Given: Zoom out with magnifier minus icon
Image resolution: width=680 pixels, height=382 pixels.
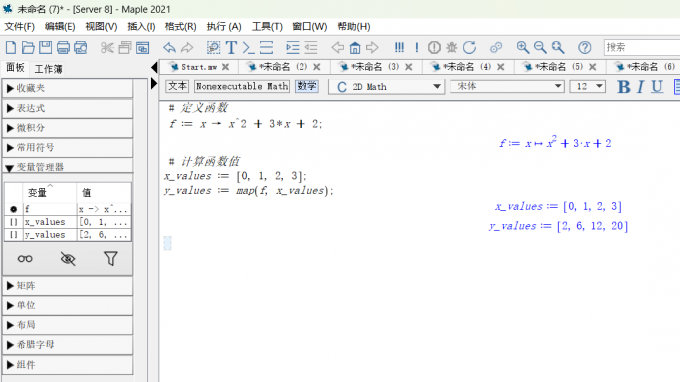Looking at the screenshot, I should coord(540,47).
